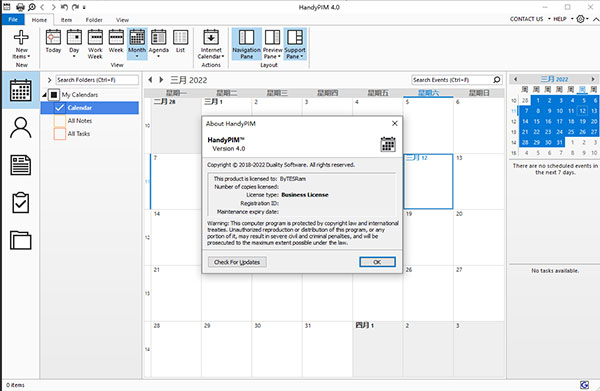This screenshot has width=600, height=391.
Task: Click Check For Updates button
Action: [x=237, y=262]
